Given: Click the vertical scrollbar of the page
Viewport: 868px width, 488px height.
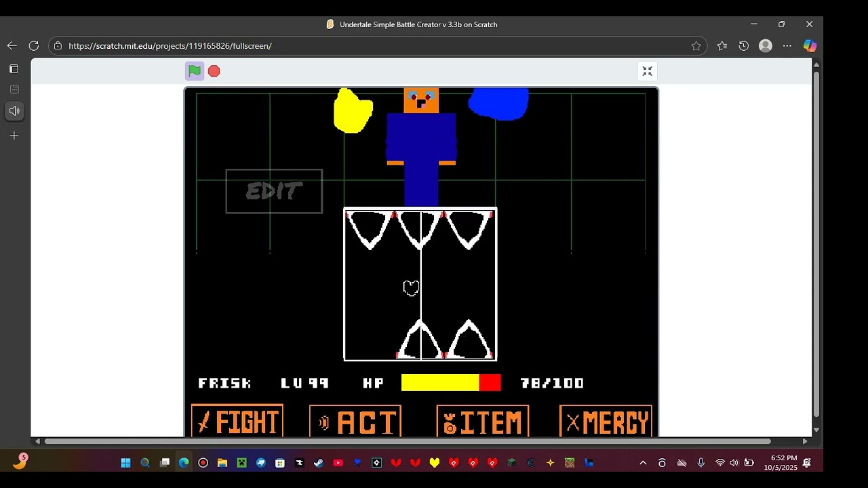Looking at the screenshot, I should click(816, 244).
